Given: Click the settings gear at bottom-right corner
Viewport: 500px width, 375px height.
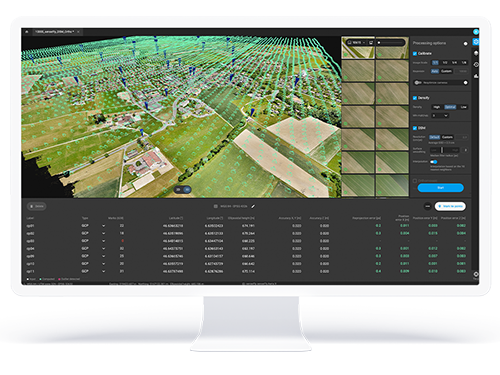Looking at the screenshot, I should pyautogui.click(x=476, y=274).
